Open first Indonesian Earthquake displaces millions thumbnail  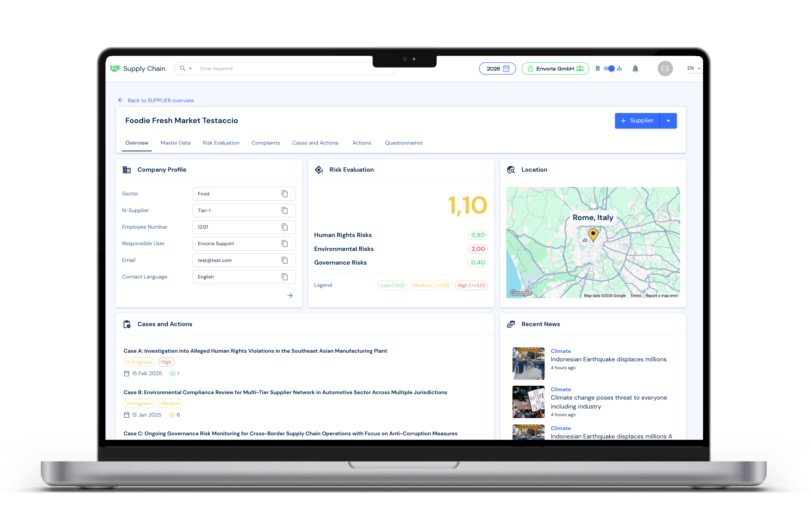528,363
